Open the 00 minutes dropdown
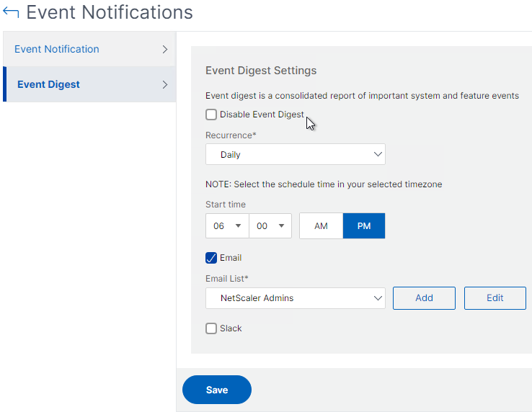532x412 pixels. [x=270, y=226]
